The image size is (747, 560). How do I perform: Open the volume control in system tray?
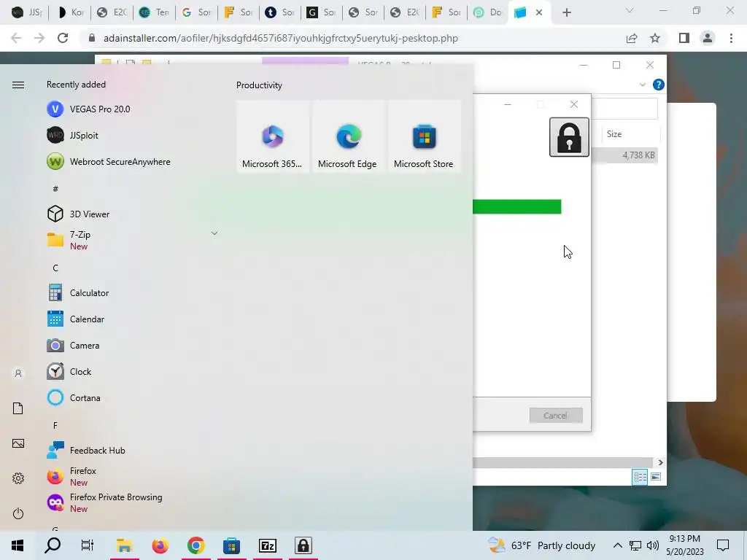tap(653, 545)
